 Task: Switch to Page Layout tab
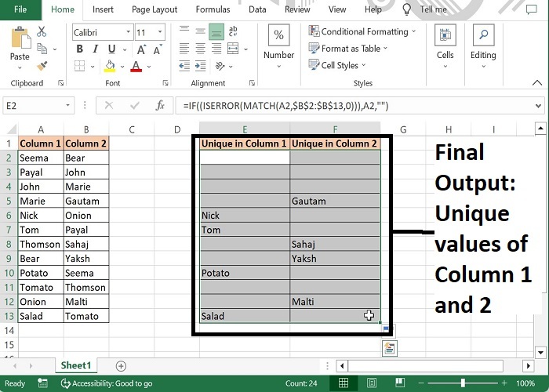[155, 9]
